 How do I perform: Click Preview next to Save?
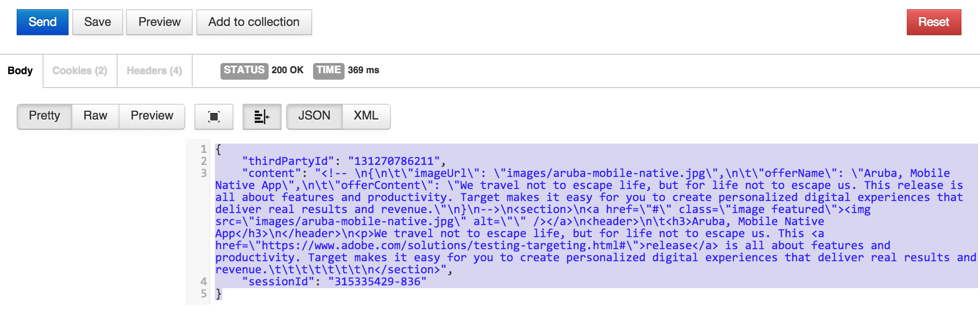[159, 22]
